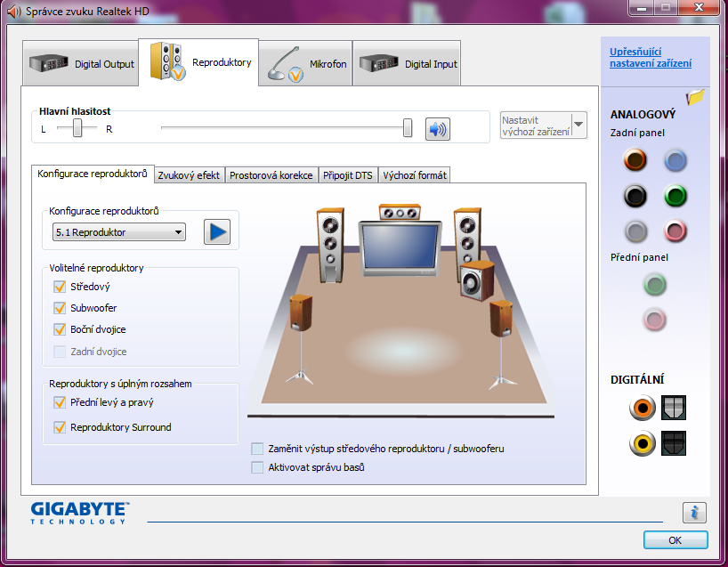Uncheck the Středový speaker checkbox
728x567 pixels.
(x=60, y=287)
